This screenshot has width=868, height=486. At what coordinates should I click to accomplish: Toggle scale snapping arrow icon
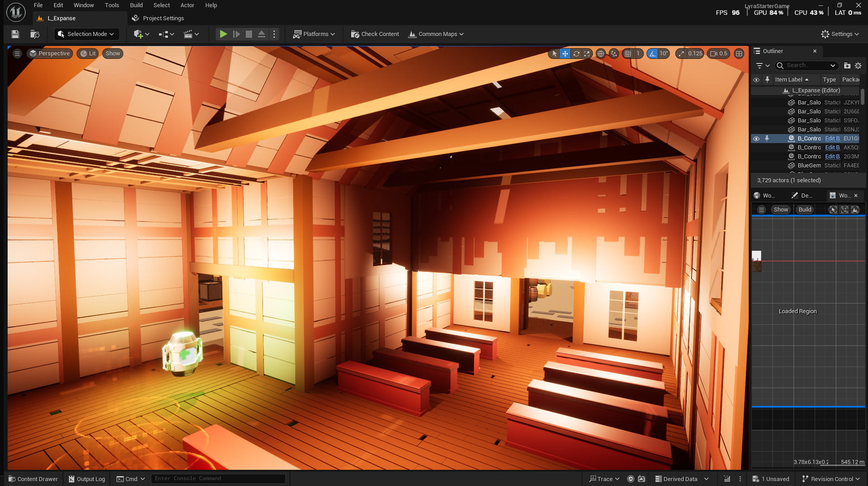[x=681, y=53]
